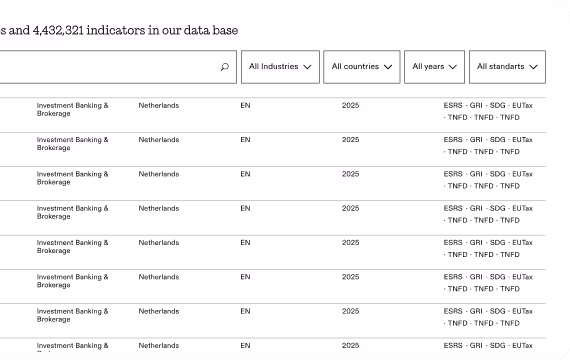Click Netherlands in the seventh table row

click(x=159, y=311)
